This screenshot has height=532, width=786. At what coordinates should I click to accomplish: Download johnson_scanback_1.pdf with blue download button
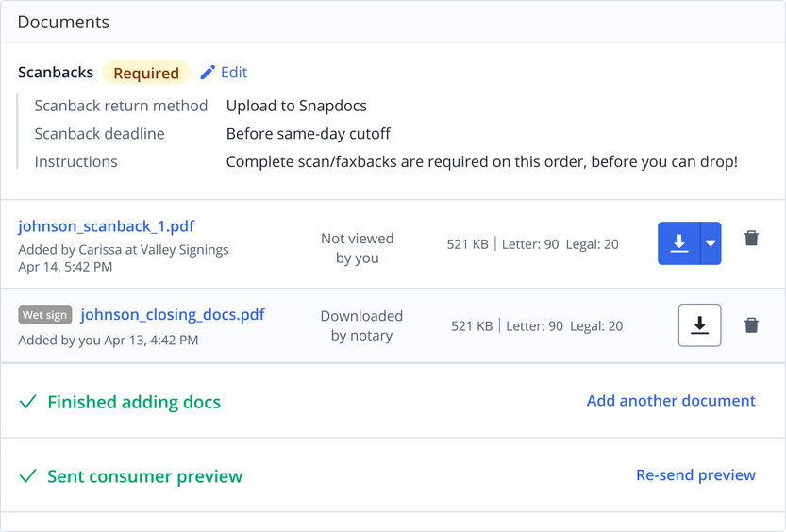pos(678,243)
